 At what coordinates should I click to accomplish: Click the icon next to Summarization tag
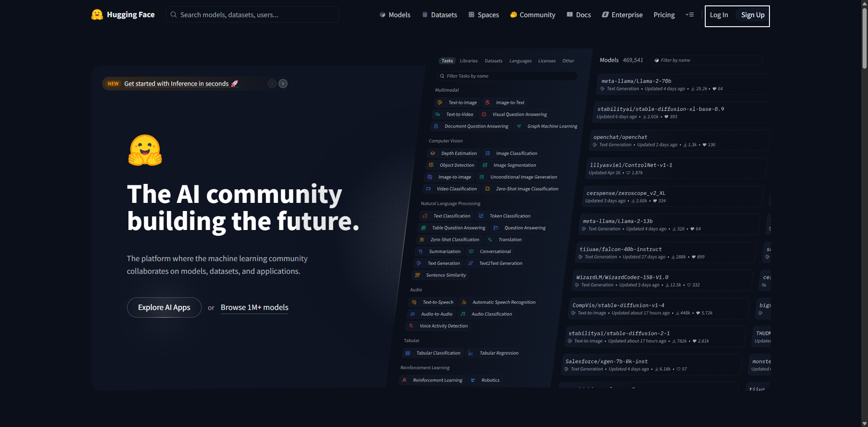point(420,251)
